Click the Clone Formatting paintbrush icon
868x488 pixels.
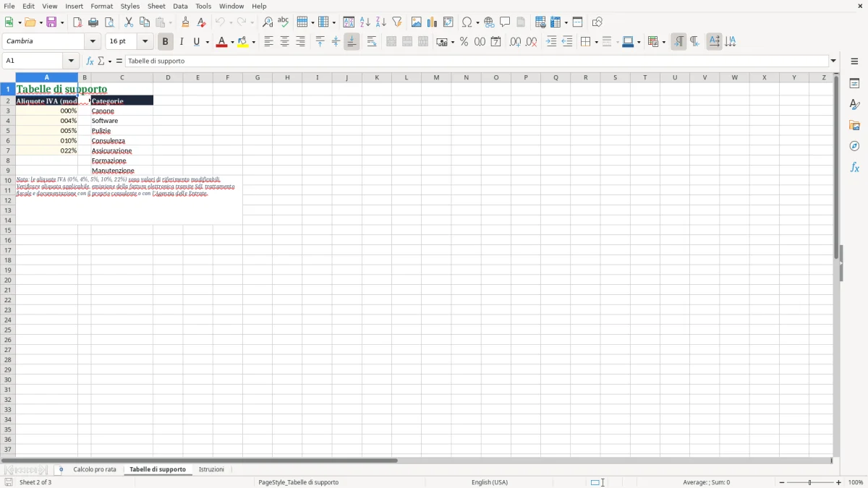(x=186, y=22)
